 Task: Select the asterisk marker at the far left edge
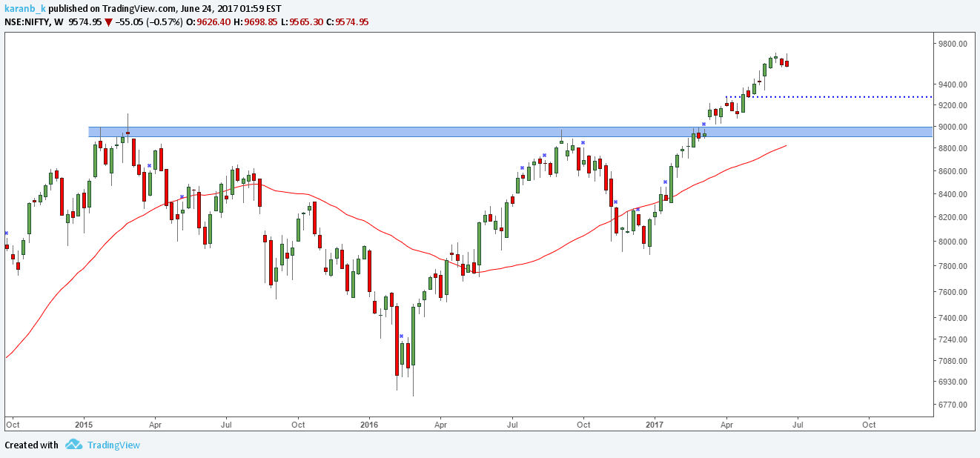5,233
